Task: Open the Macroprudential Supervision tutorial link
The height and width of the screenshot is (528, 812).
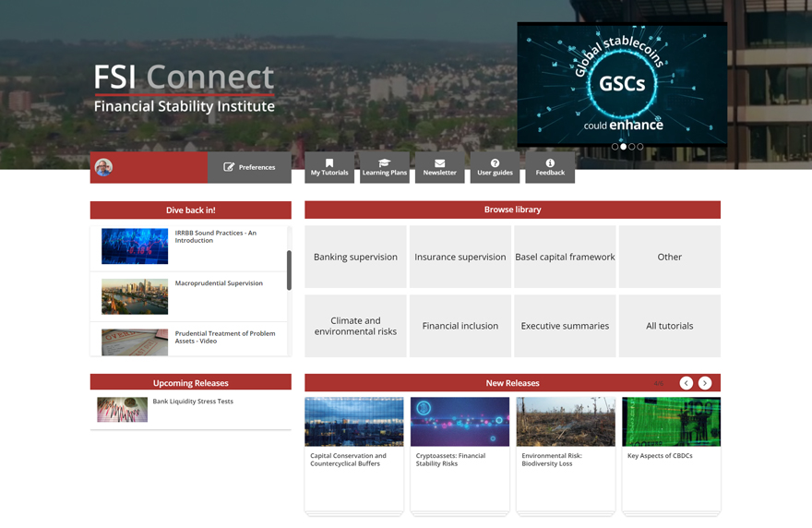Action: (219, 283)
